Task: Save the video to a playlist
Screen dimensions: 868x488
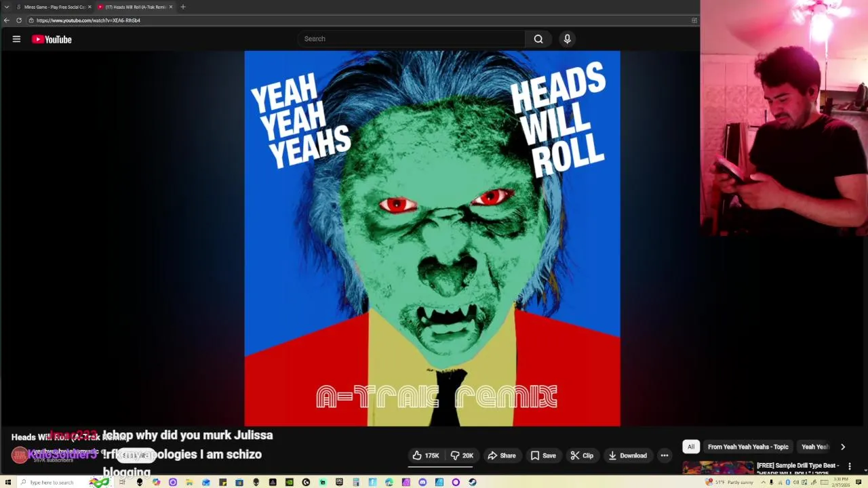Action: click(543, 455)
